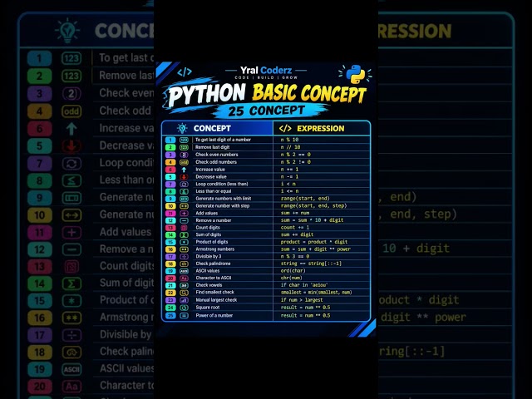Click the asterisk icon beside Product of digits
Viewport: 532px width, 399px height.
click(184, 242)
